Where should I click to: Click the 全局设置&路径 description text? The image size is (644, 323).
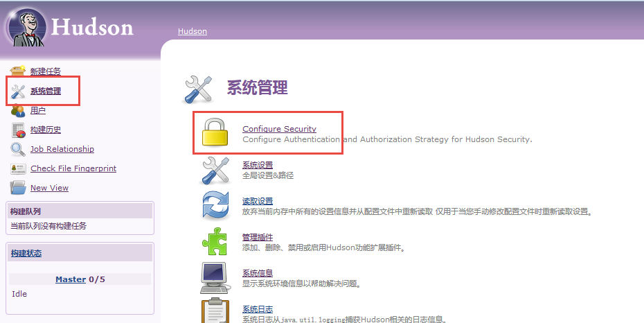click(x=268, y=175)
